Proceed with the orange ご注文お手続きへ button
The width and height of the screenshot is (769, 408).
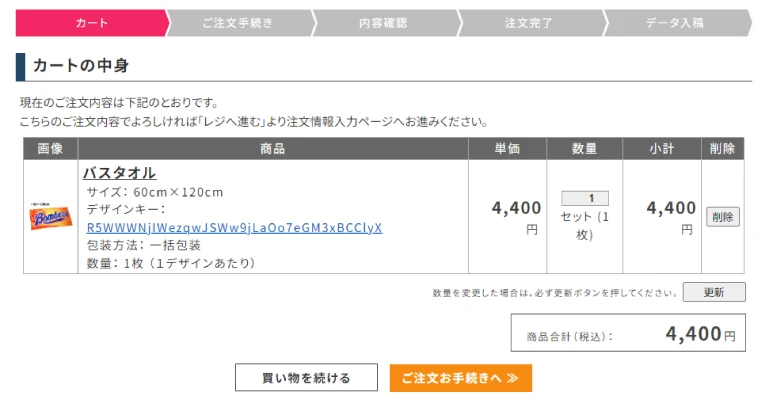pyautogui.click(x=460, y=378)
